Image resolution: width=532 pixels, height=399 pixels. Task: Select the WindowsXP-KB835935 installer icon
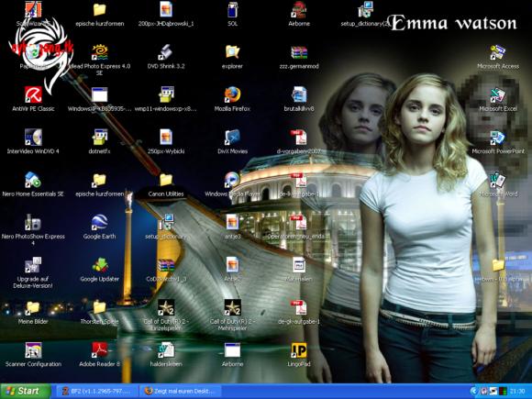pos(99,94)
